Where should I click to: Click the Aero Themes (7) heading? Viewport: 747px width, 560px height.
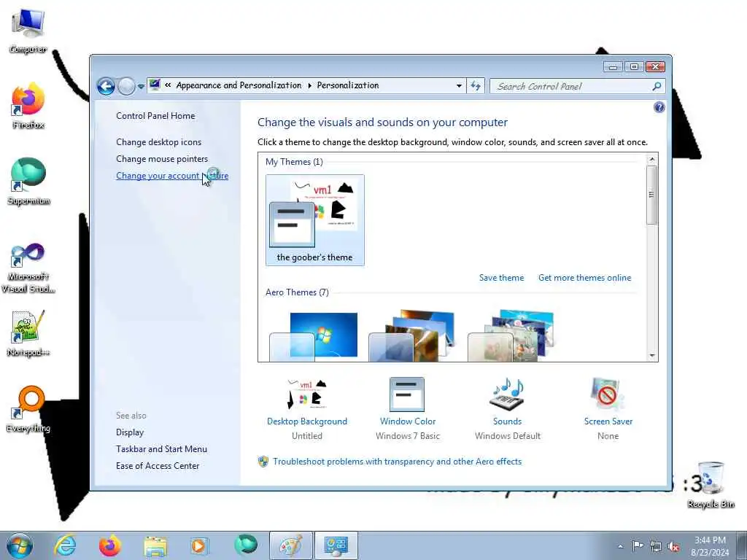[297, 292]
